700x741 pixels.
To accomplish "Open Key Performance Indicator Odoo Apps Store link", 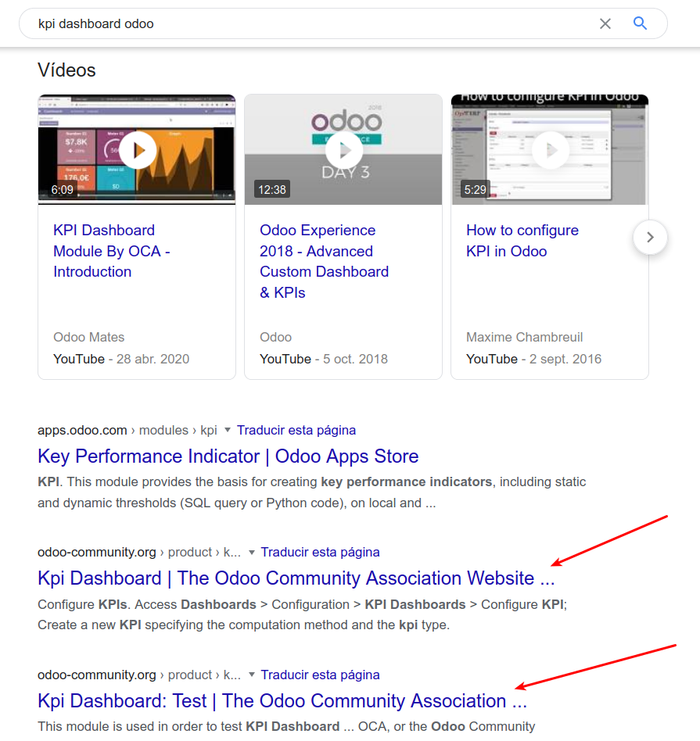I will [x=228, y=456].
